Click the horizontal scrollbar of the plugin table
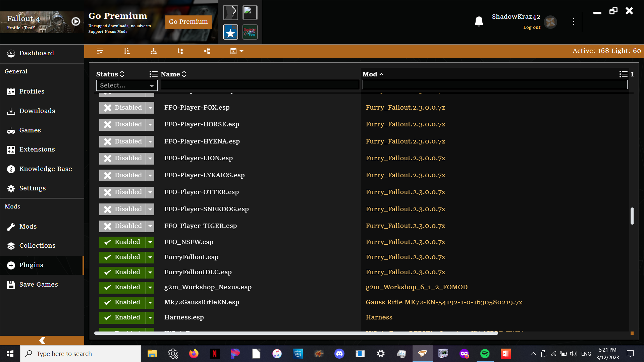The height and width of the screenshot is (362, 644). (296, 333)
